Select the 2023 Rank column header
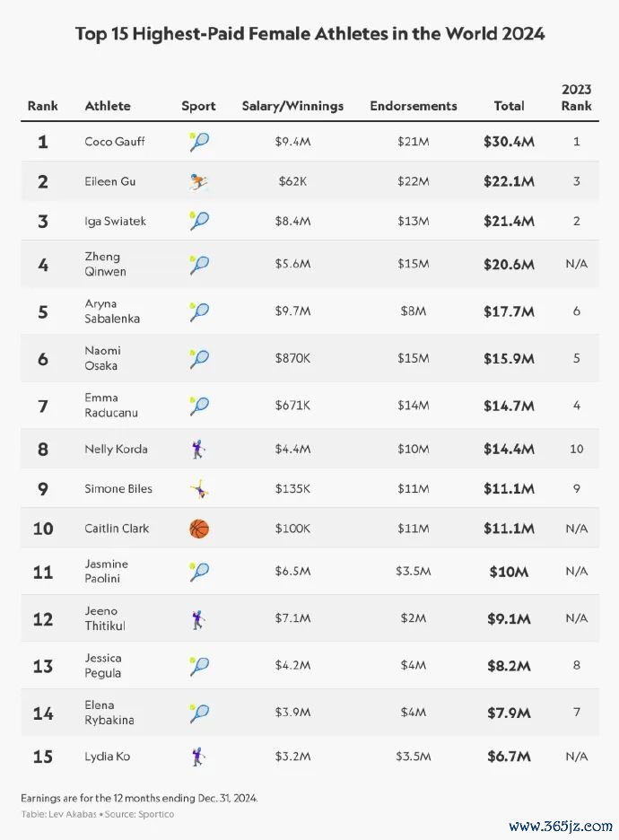619x840 pixels. click(576, 98)
